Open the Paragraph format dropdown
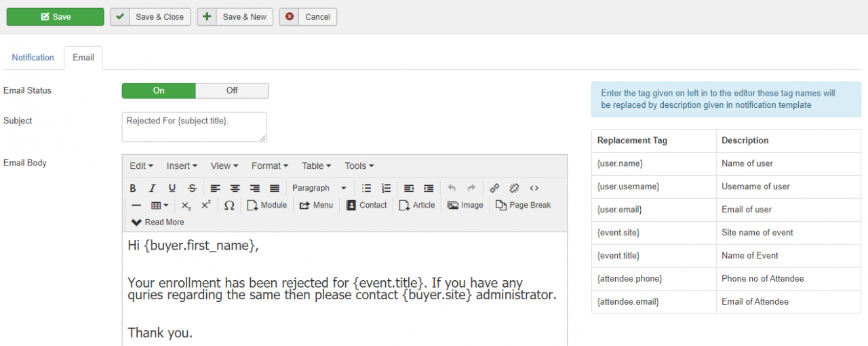The width and height of the screenshot is (868, 346). click(x=318, y=188)
